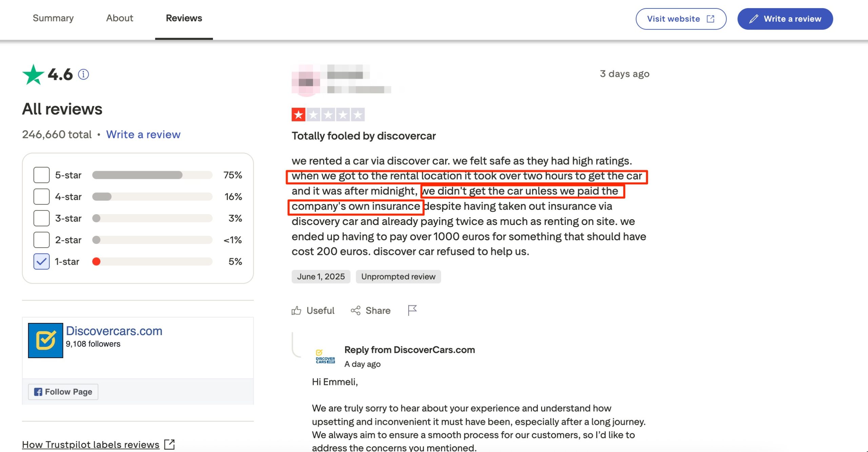
Task: Click external link icon after labels link
Action: pyautogui.click(x=169, y=444)
